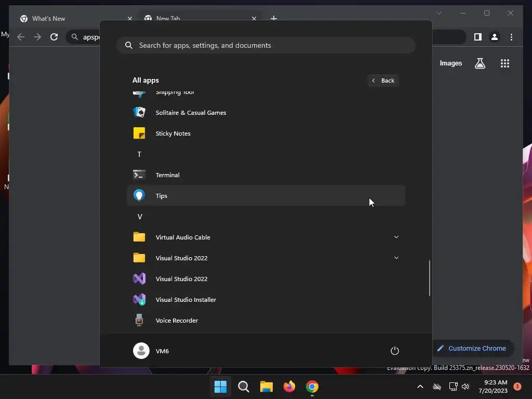Open Chrome side panel icon
This screenshot has width=532, height=399.
[x=478, y=37]
